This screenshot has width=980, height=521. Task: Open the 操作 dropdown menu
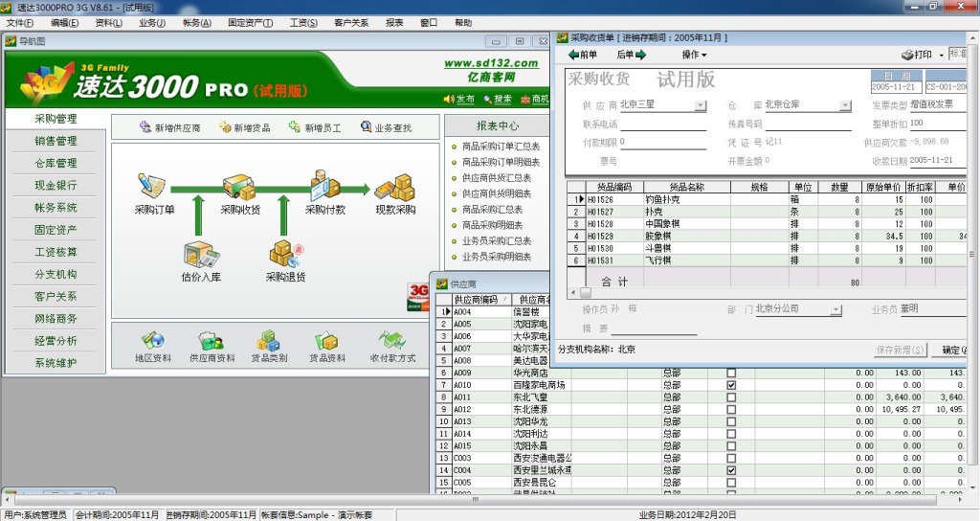tap(694, 55)
